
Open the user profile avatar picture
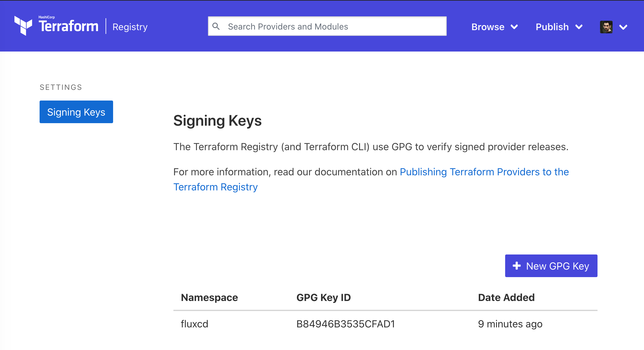click(606, 27)
